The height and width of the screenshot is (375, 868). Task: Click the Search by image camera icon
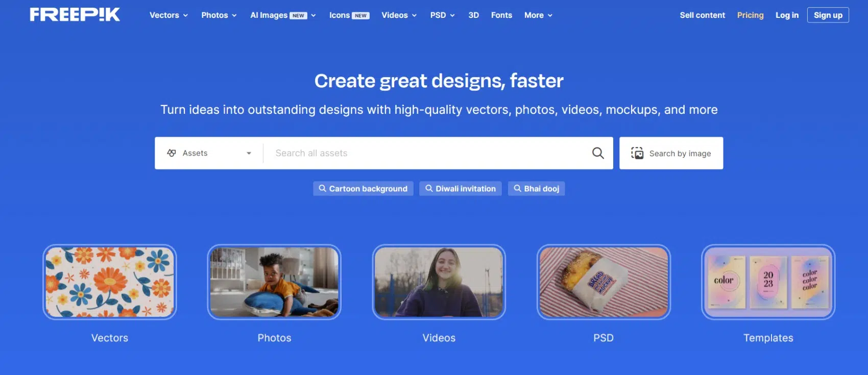(637, 153)
